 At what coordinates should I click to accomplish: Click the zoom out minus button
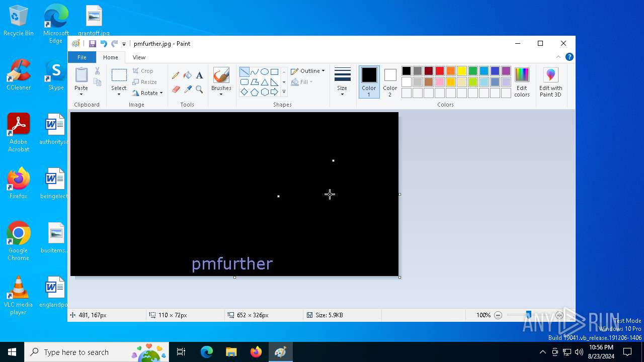[x=498, y=315]
